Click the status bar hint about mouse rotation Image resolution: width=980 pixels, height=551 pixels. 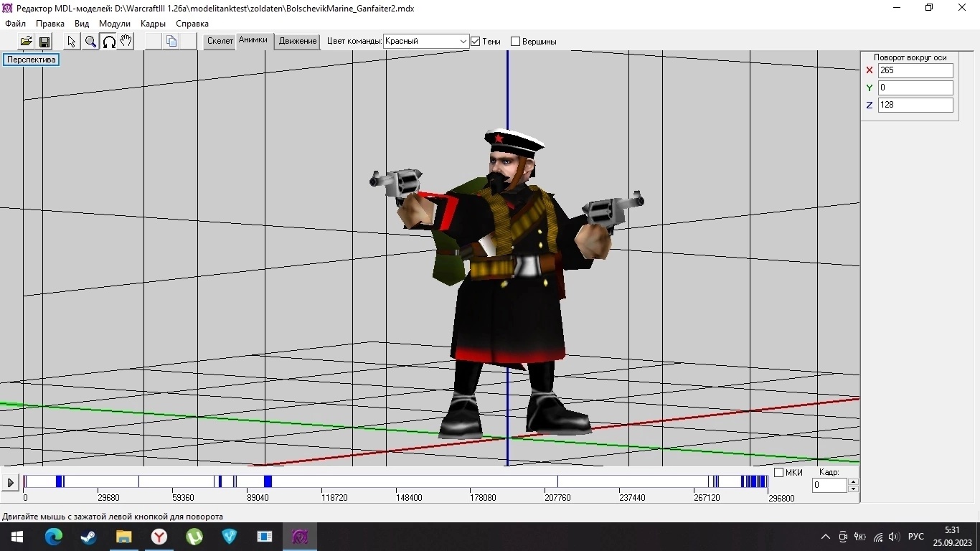[113, 517]
